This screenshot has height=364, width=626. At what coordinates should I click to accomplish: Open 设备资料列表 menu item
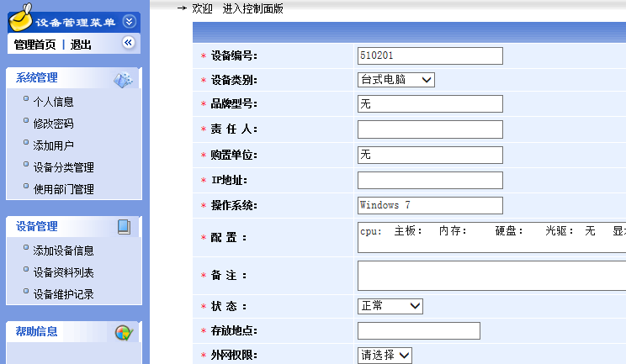pos(63,272)
